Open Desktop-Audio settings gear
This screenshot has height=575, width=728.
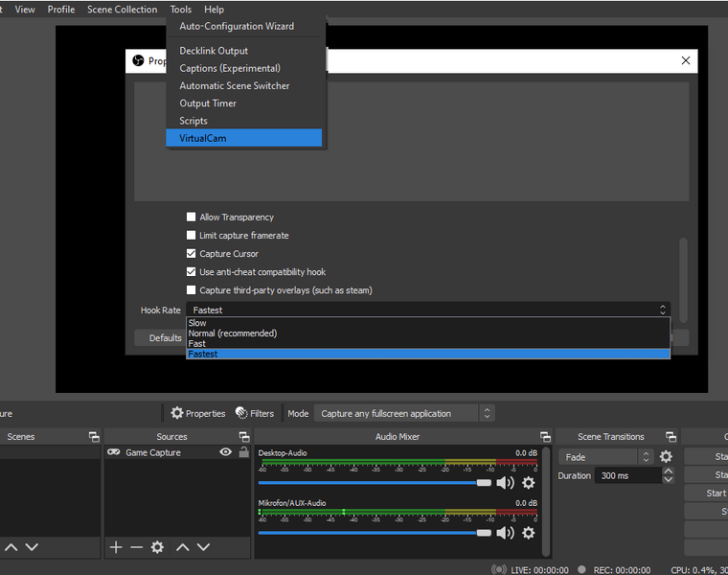click(528, 483)
